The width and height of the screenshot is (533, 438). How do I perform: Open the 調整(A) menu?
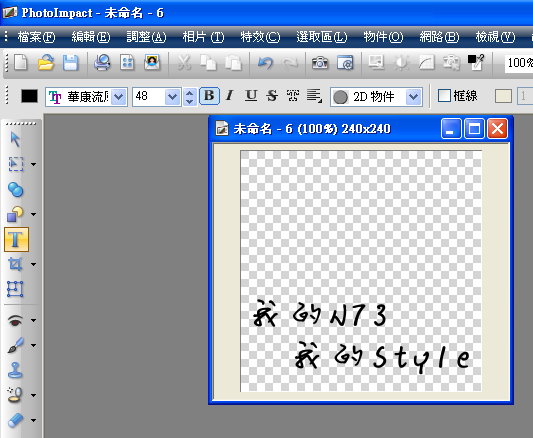coord(146,37)
